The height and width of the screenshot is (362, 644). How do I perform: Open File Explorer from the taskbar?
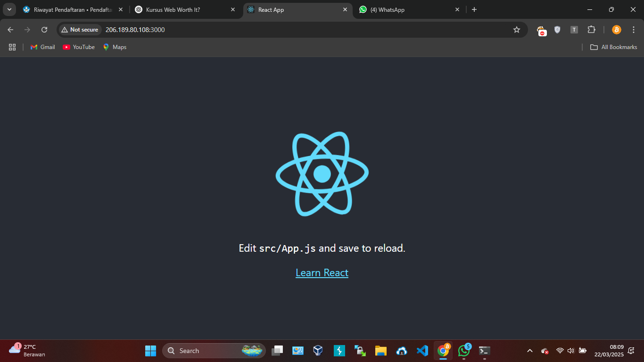[x=381, y=351]
